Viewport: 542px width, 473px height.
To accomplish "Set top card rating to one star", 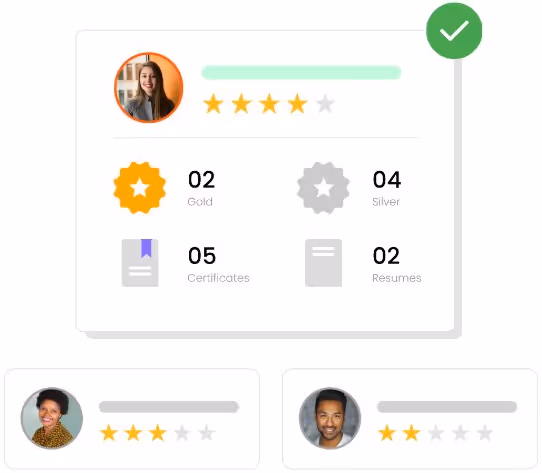I will (213, 103).
